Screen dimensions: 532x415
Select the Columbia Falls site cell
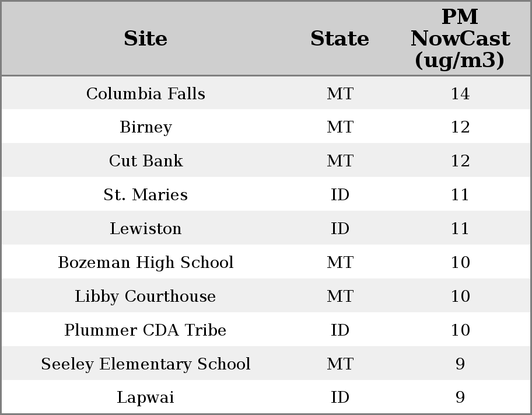[x=146, y=93]
